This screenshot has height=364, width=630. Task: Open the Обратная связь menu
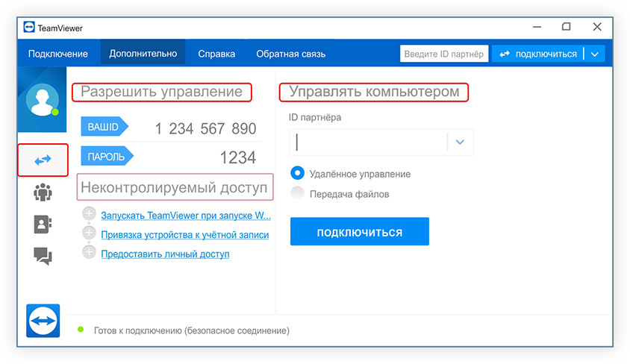291,54
